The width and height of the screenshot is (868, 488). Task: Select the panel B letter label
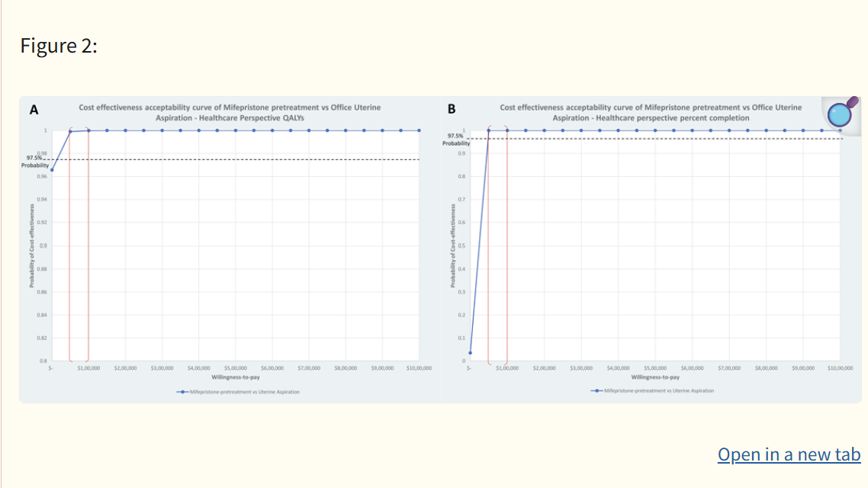pyautogui.click(x=451, y=109)
